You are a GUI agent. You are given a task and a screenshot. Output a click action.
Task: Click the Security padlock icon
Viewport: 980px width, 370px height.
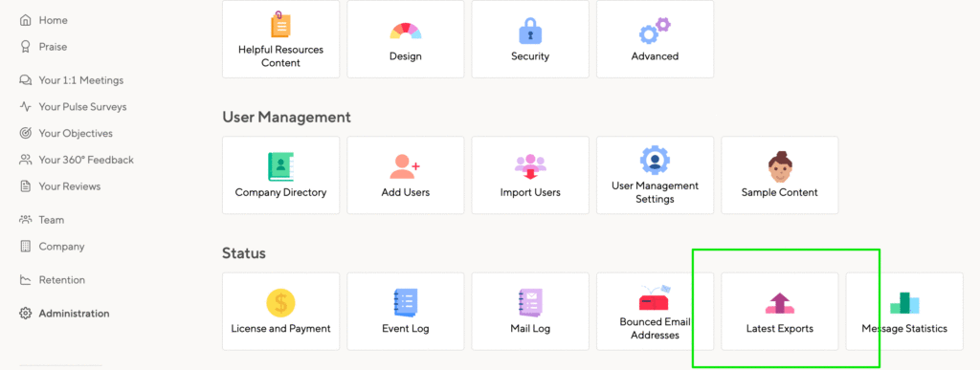pyautogui.click(x=530, y=32)
